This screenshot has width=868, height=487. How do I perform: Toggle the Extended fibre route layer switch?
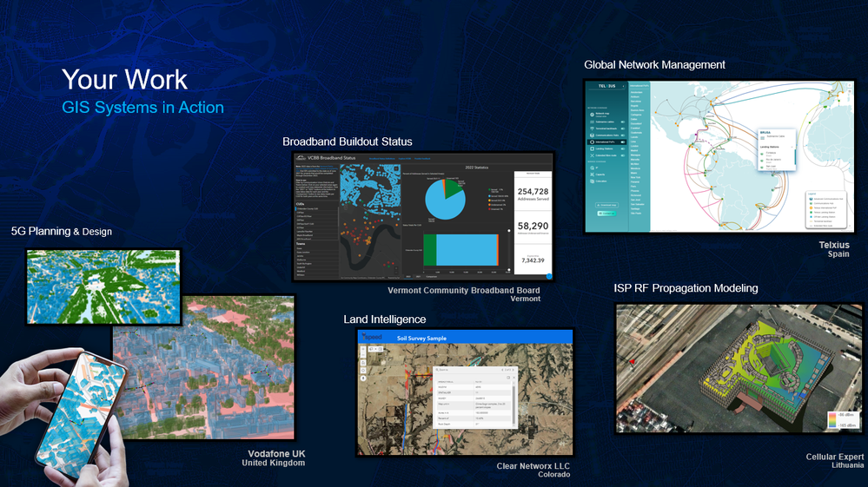pos(623,155)
